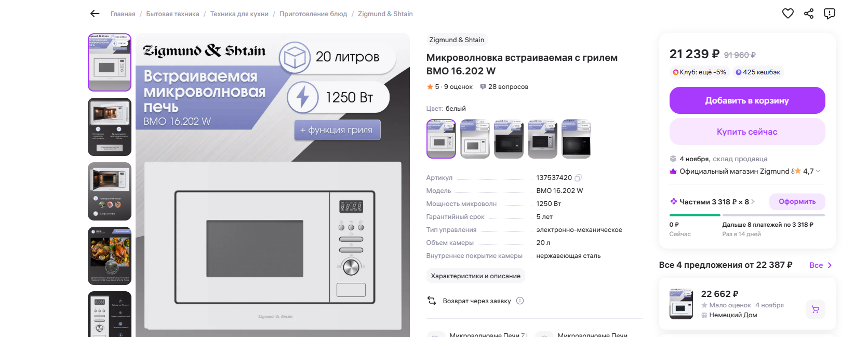Add product to favorites with heart icon
Viewport: 868px width, 337px height.
point(788,14)
